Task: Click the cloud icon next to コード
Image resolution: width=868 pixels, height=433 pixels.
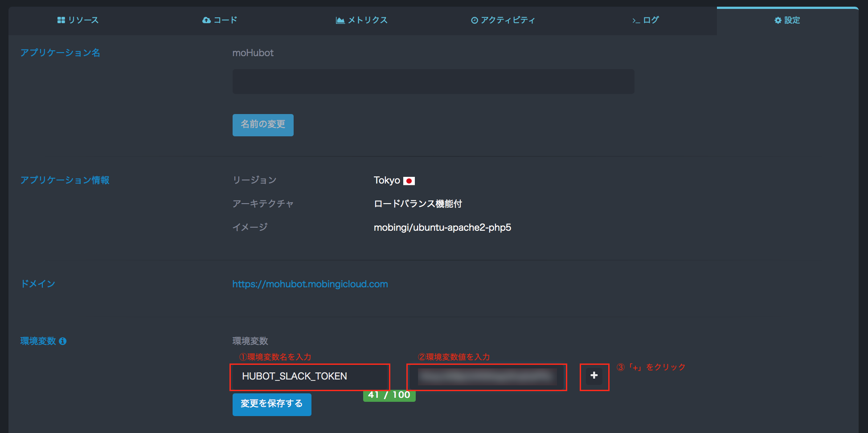Action: [206, 20]
